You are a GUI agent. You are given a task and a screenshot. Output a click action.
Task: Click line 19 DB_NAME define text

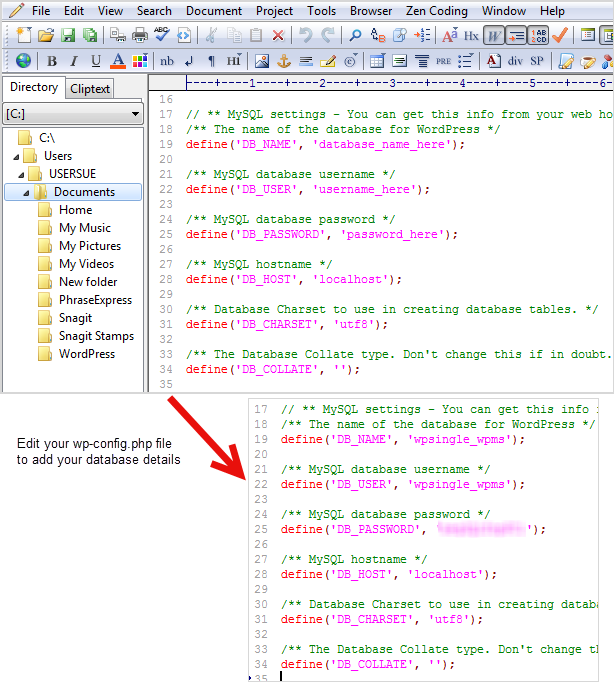tap(325, 144)
